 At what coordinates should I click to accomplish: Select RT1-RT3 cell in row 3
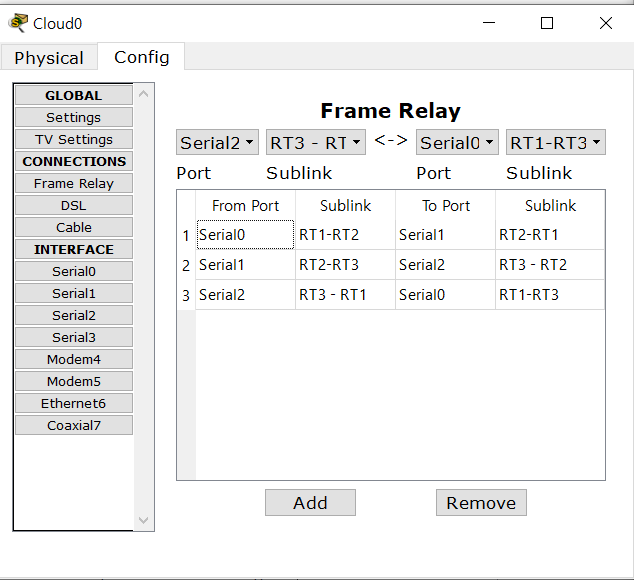[x=550, y=294]
